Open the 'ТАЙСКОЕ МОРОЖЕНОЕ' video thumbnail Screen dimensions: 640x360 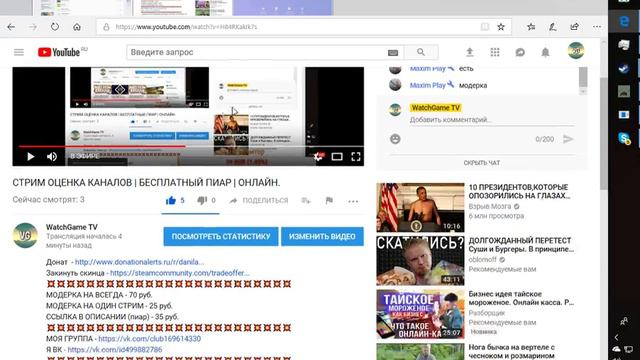[420, 314]
